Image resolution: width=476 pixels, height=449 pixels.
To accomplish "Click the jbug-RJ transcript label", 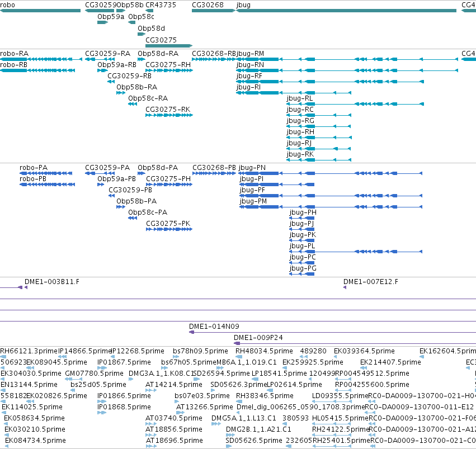I will coord(299,143).
